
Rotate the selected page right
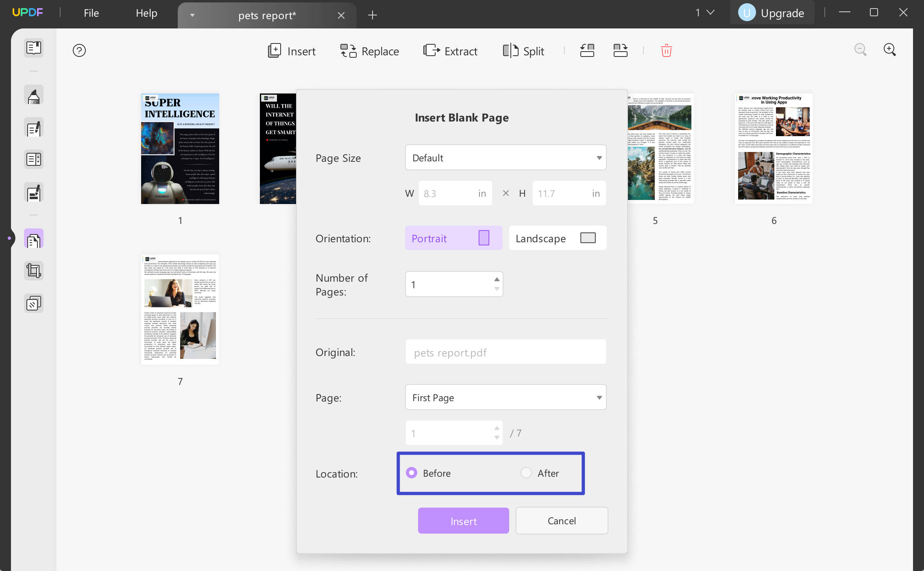click(x=620, y=50)
